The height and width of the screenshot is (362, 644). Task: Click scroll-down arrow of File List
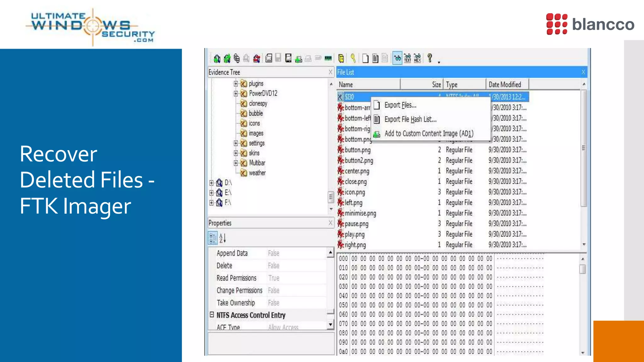[x=584, y=244]
